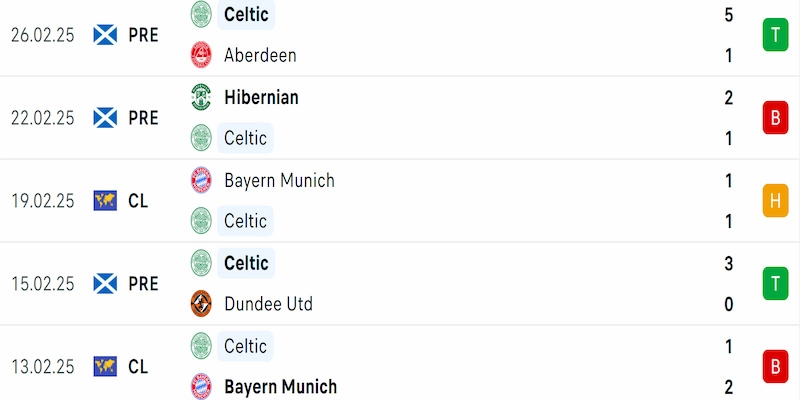The width and height of the screenshot is (800, 400).
Task: Click the Dundee Utd club crest icon
Action: pyautogui.click(x=201, y=304)
